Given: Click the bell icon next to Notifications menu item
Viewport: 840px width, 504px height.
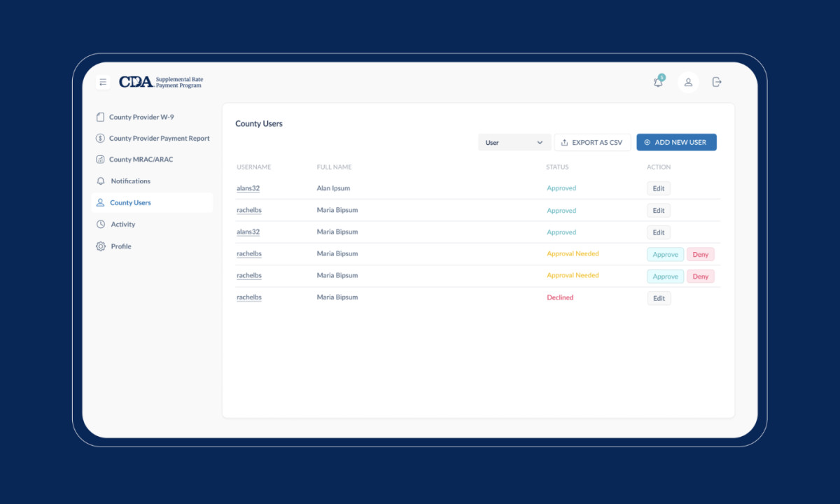Looking at the screenshot, I should [x=100, y=181].
